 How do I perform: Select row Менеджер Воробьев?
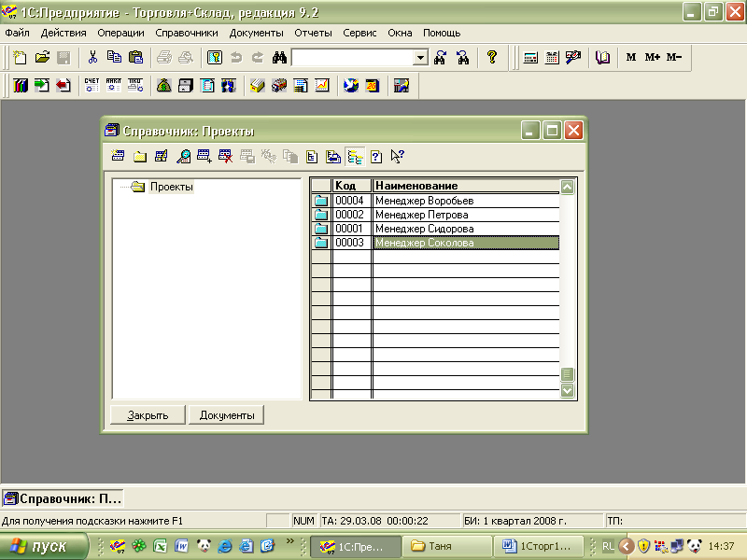[435, 201]
